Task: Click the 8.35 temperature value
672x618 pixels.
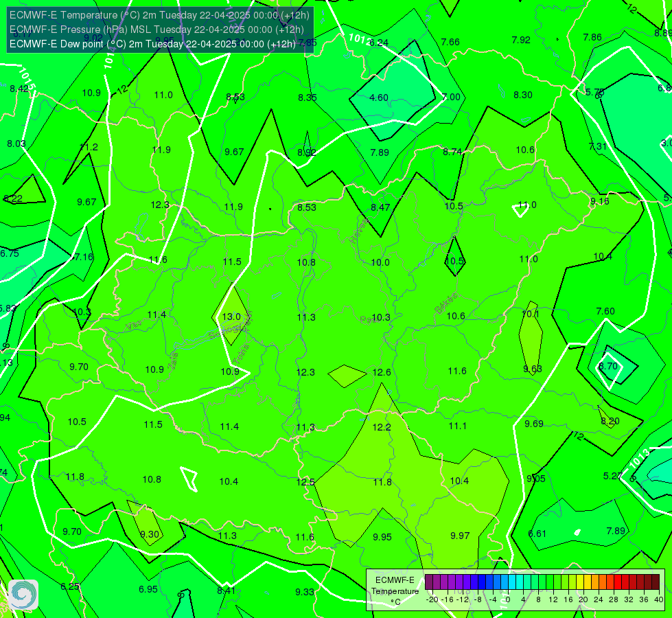Action: (x=308, y=98)
